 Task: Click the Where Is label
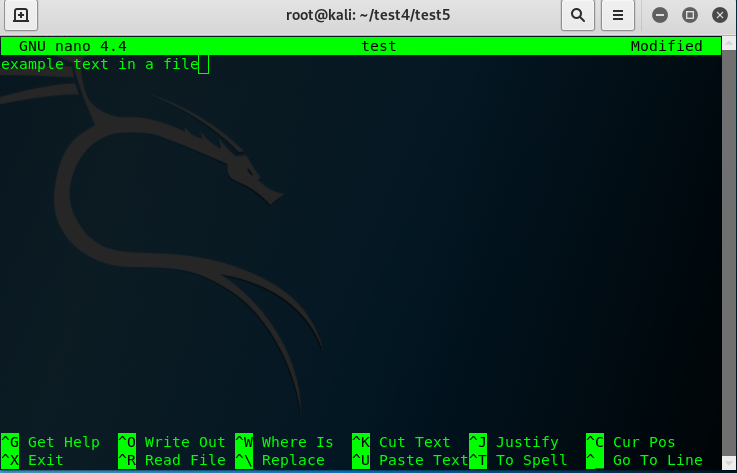(298, 442)
